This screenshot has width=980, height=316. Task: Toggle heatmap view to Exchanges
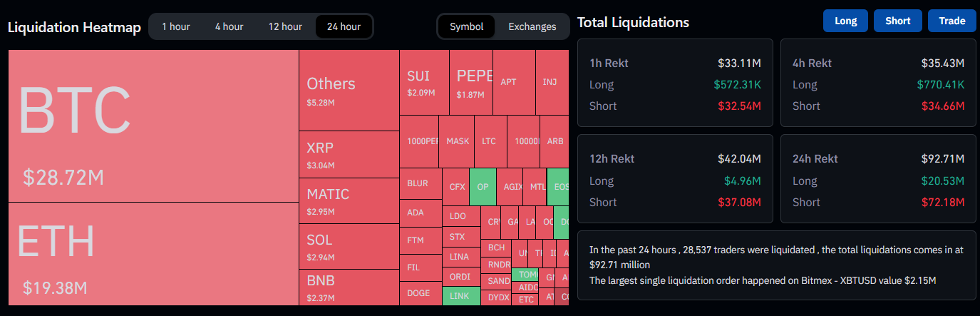click(x=532, y=27)
